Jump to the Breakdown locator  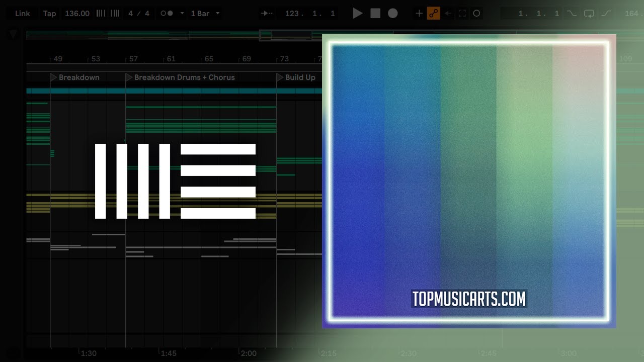pos(74,77)
